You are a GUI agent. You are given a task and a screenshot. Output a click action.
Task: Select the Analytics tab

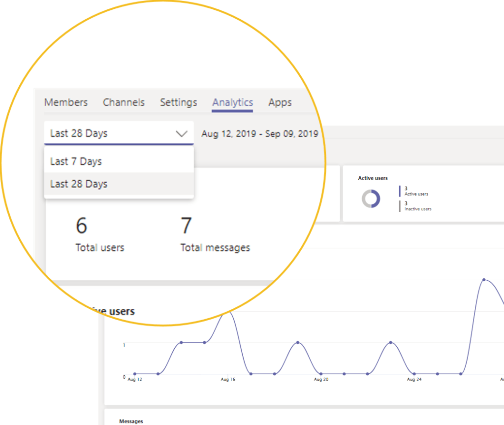click(232, 102)
